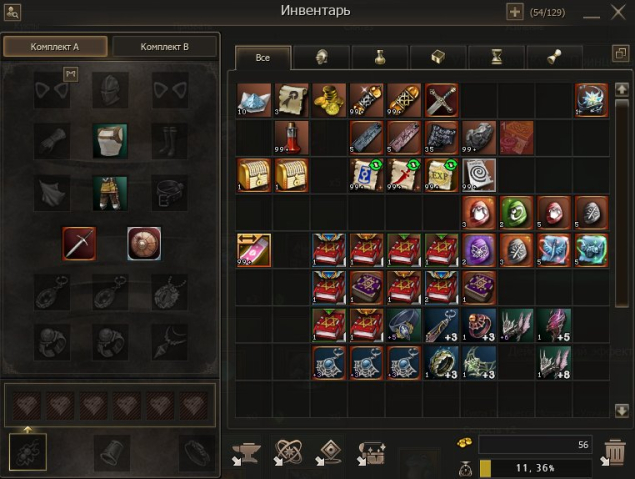Toggle the mask visibility M icon
635x479 pixels.
click(x=71, y=74)
